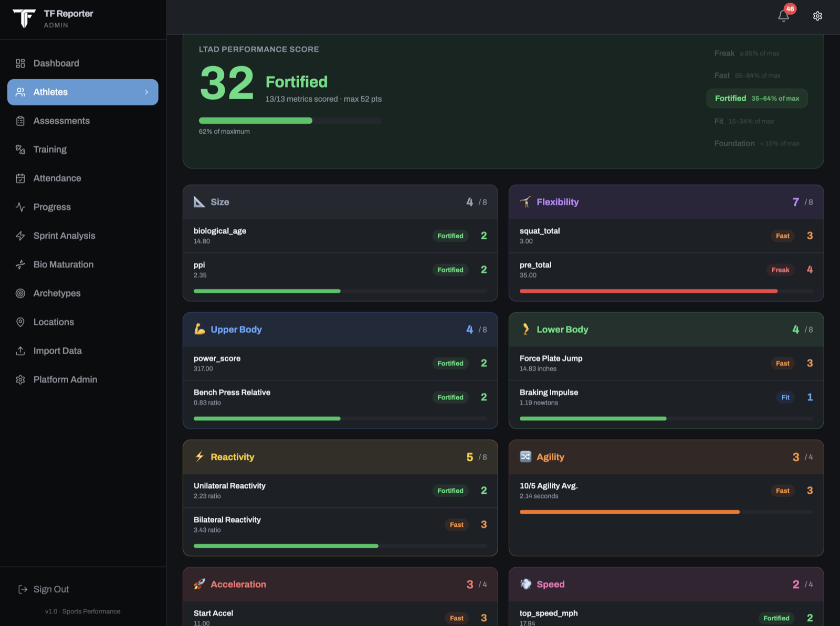Click the Fast badge on Bilateral Reactivity
840x626 pixels.
[457, 525]
